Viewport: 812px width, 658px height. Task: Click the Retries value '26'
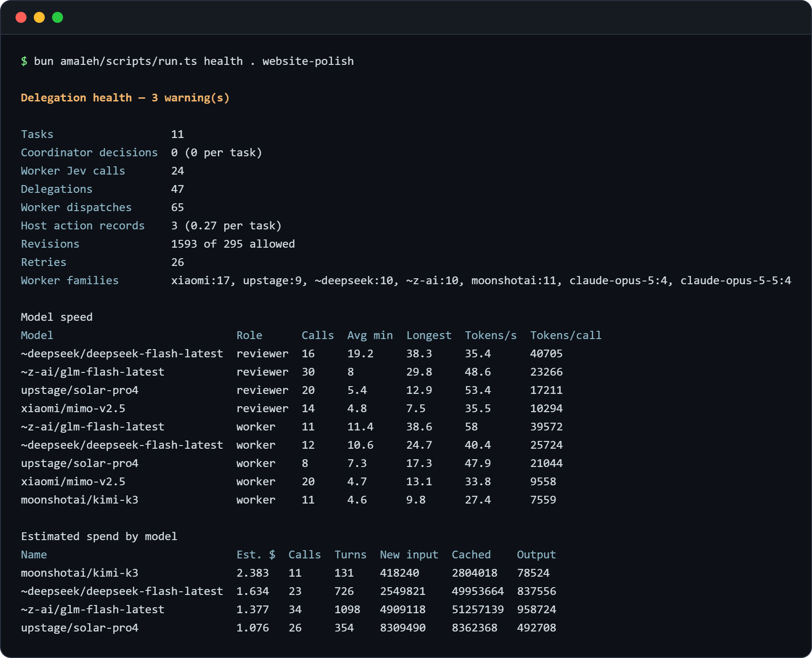(178, 262)
